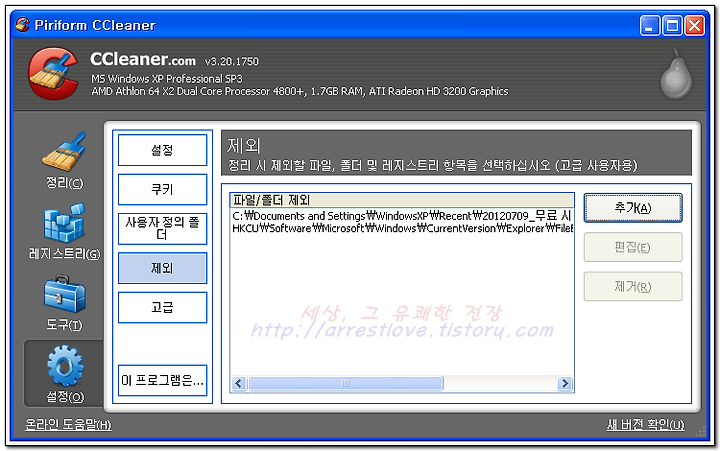Click the 파일/폴더 제외 column header
720x451 pixels.
tap(402, 200)
